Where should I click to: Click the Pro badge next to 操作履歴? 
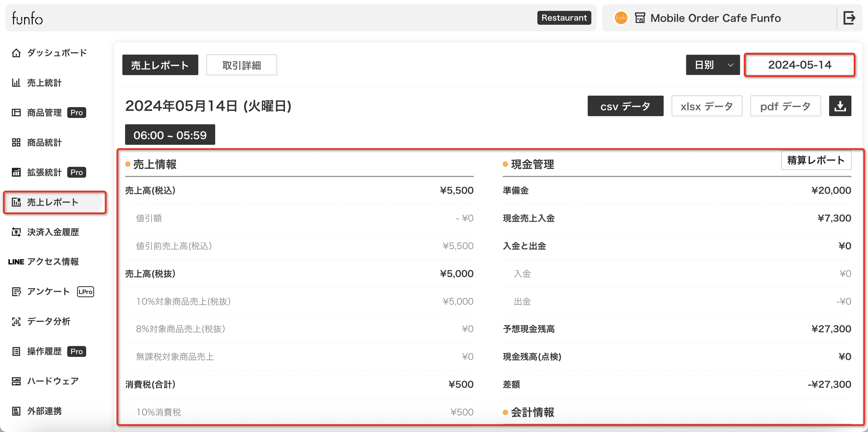click(x=77, y=351)
